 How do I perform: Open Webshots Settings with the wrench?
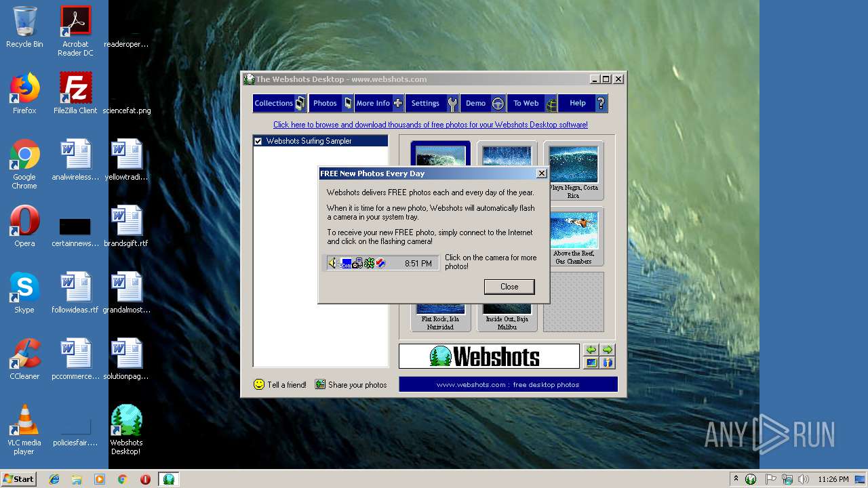pyautogui.click(x=433, y=103)
